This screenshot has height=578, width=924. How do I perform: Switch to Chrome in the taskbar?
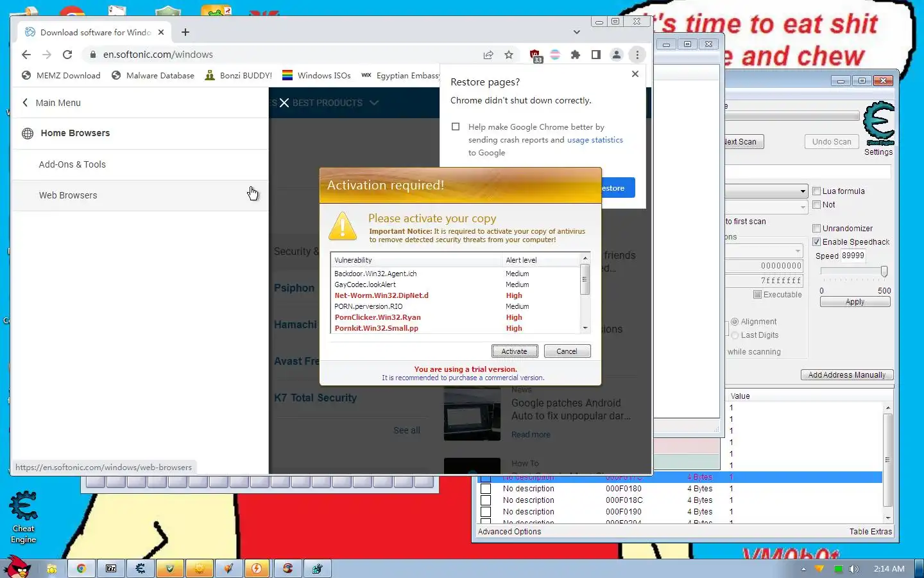pyautogui.click(x=81, y=568)
